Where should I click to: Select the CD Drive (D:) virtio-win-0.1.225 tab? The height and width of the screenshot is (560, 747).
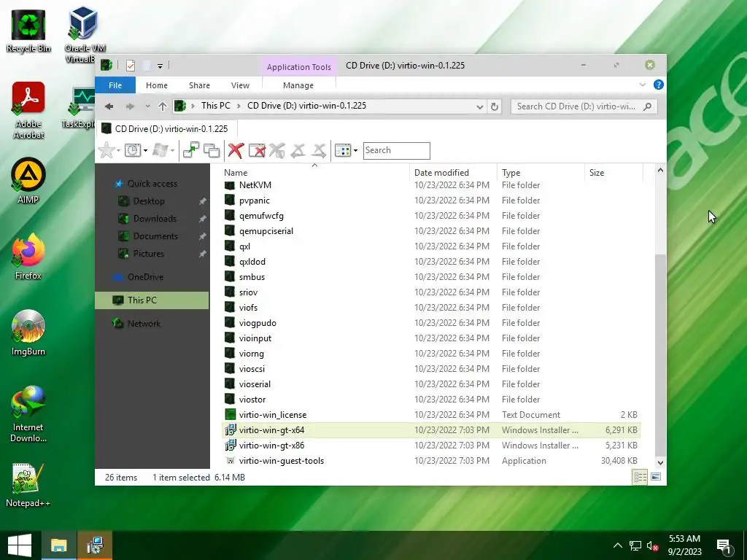click(166, 128)
